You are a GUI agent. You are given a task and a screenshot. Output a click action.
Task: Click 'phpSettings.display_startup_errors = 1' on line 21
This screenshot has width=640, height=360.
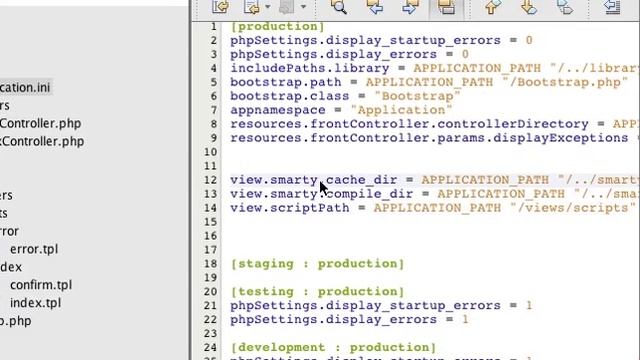pos(381,305)
